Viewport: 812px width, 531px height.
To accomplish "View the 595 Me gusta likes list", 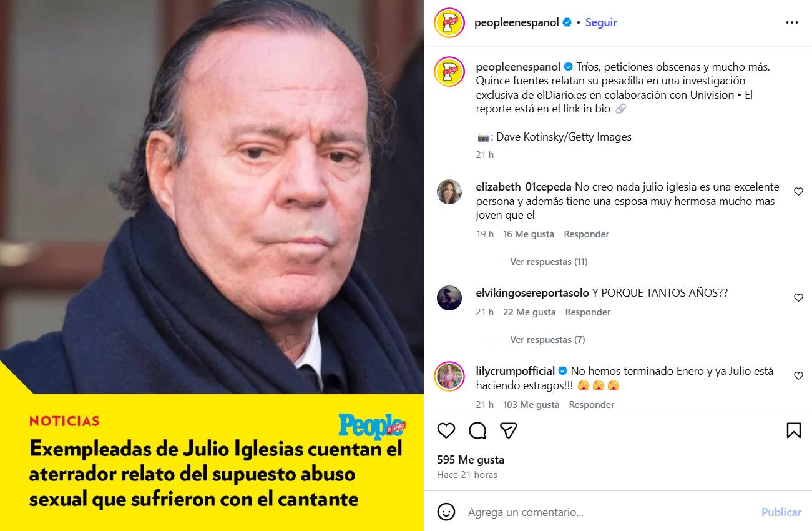I will pyautogui.click(x=471, y=460).
